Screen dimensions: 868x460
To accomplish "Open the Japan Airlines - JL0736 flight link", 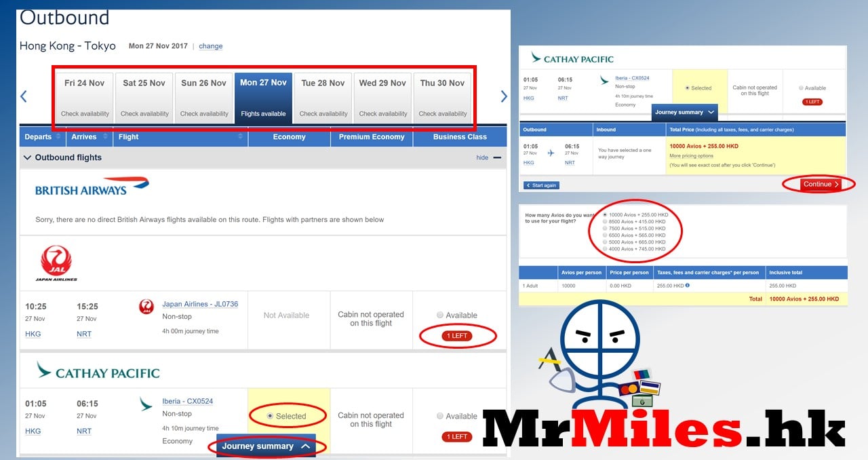I will click(x=200, y=304).
